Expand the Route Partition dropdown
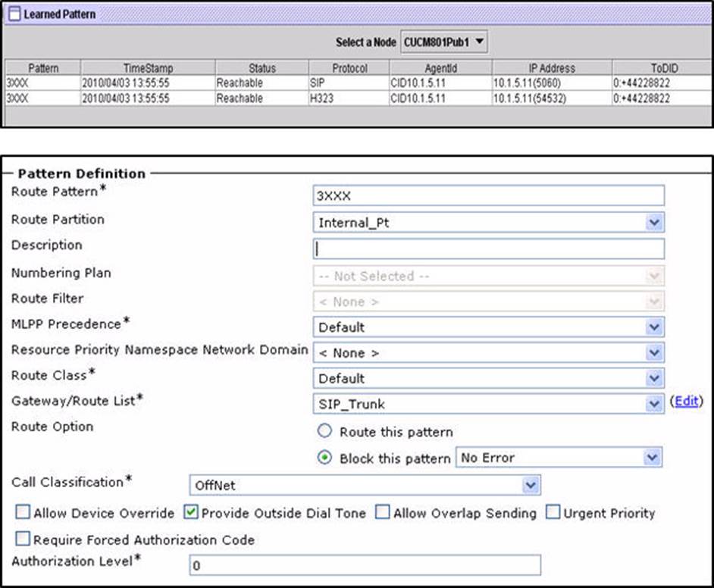This screenshot has height=588, width=714. coord(488,223)
